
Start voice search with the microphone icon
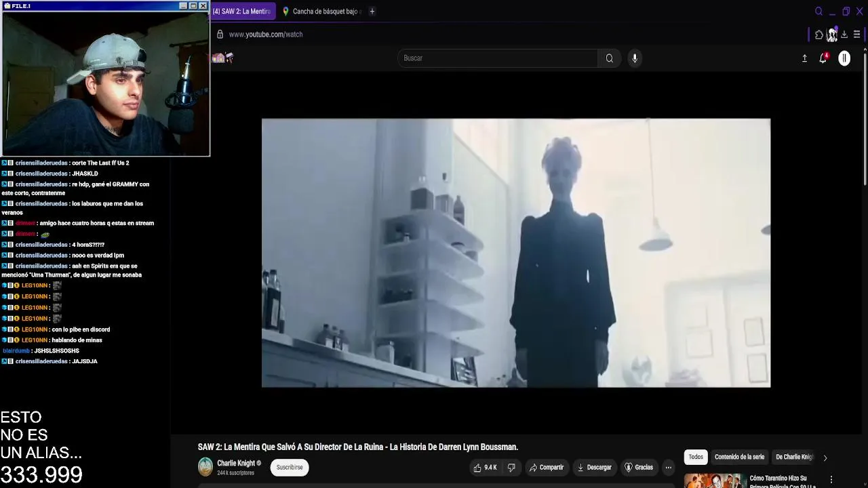635,58
